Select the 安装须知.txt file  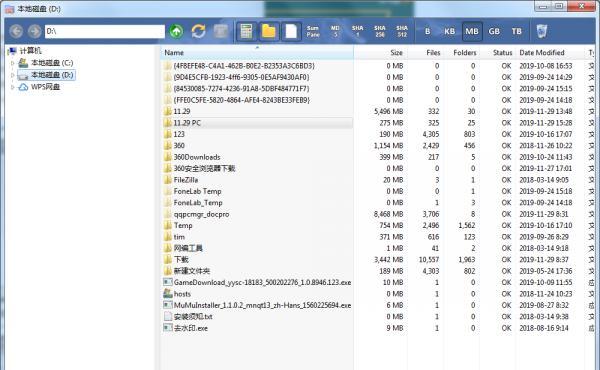pos(193,316)
